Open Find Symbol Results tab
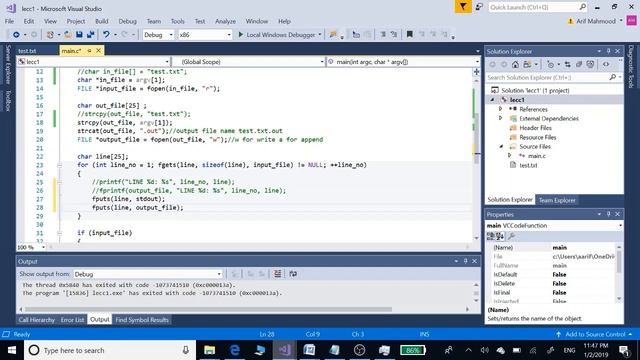Screen dimensions: 640x360 (x=142, y=320)
